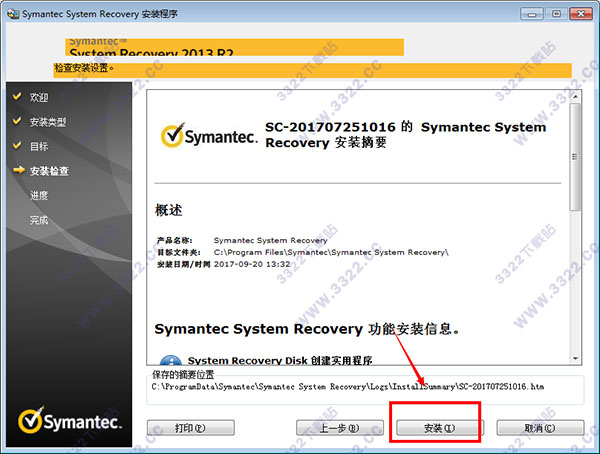Select the 完成 step in sidebar
Viewport: 600px width, 454px height.
pyautogui.click(x=39, y=220)
